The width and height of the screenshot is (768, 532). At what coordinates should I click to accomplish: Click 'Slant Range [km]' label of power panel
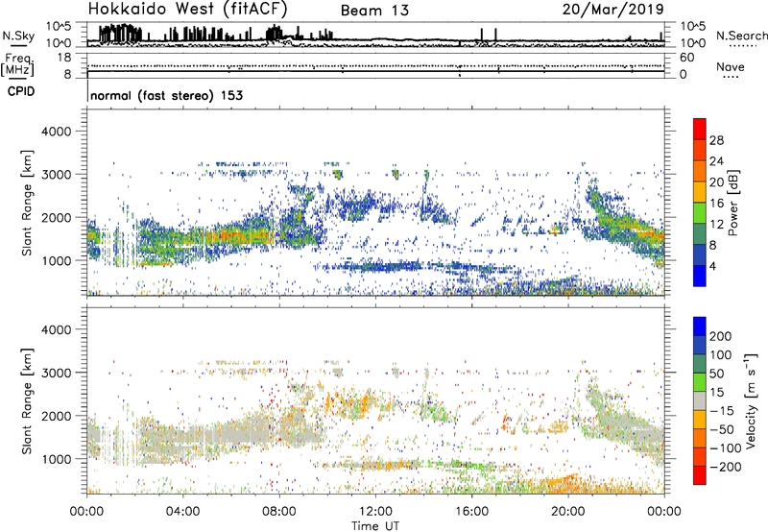coord(27,203)
